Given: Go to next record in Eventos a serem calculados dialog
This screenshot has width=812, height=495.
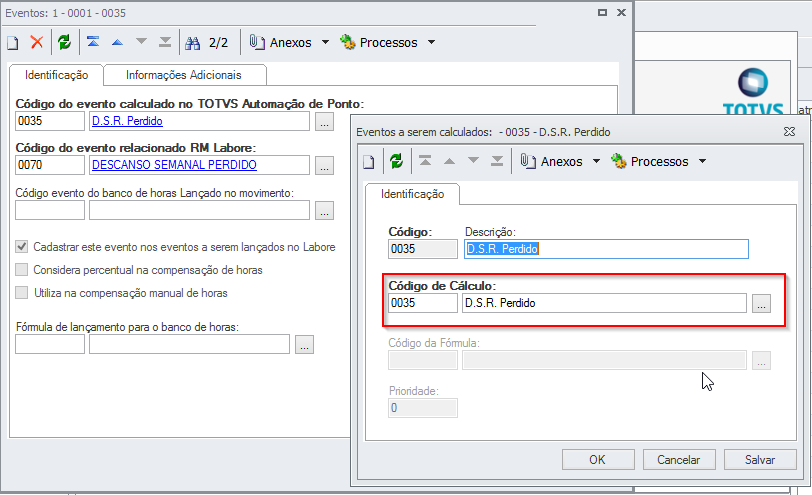Looking at the screenshot, I should coord(473,161).
